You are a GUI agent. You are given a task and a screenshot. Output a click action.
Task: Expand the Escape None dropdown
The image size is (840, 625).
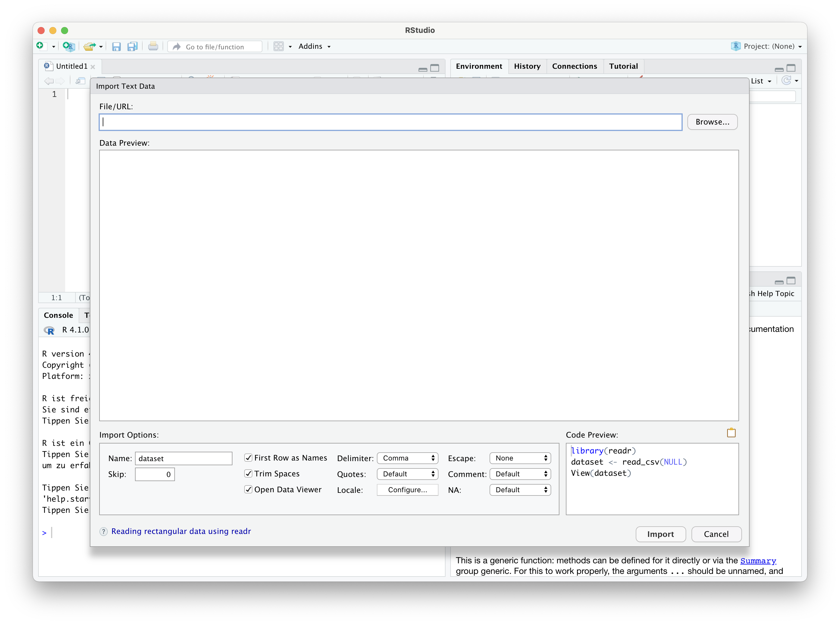click(x=520, y=458)
